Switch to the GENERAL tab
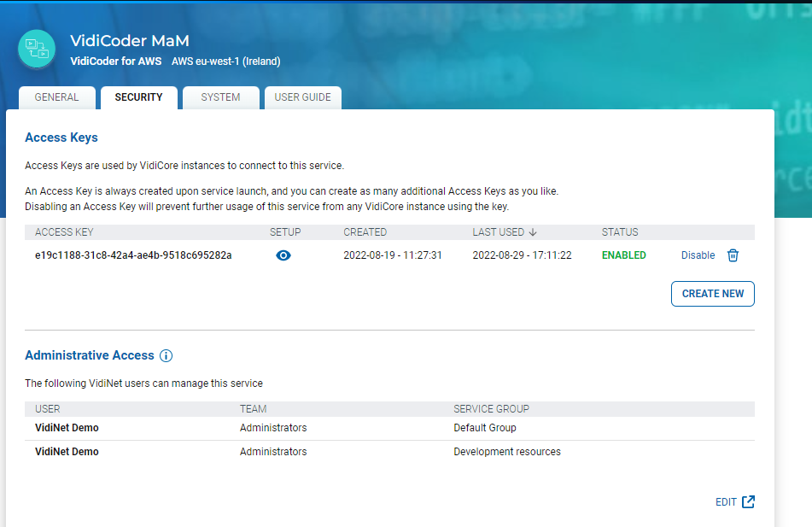Image resolution: width=812 pixels, height=527 pixels. (x=56, y=97)
